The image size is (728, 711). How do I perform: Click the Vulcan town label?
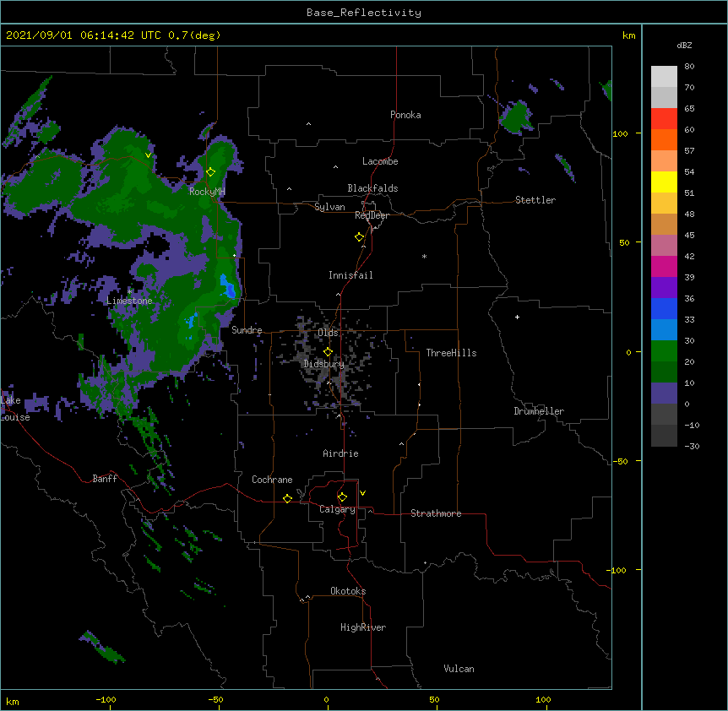point(459,669)
